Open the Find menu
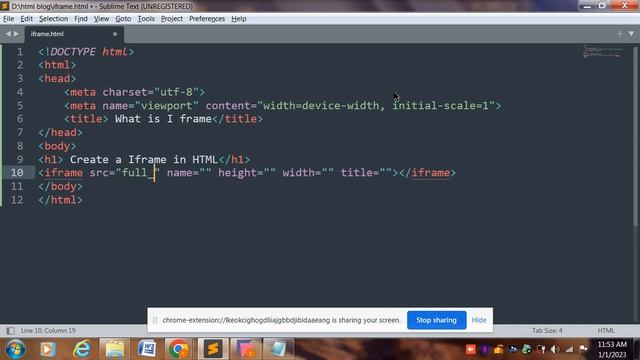Screen dimensions: 640x360 point(81,19)
